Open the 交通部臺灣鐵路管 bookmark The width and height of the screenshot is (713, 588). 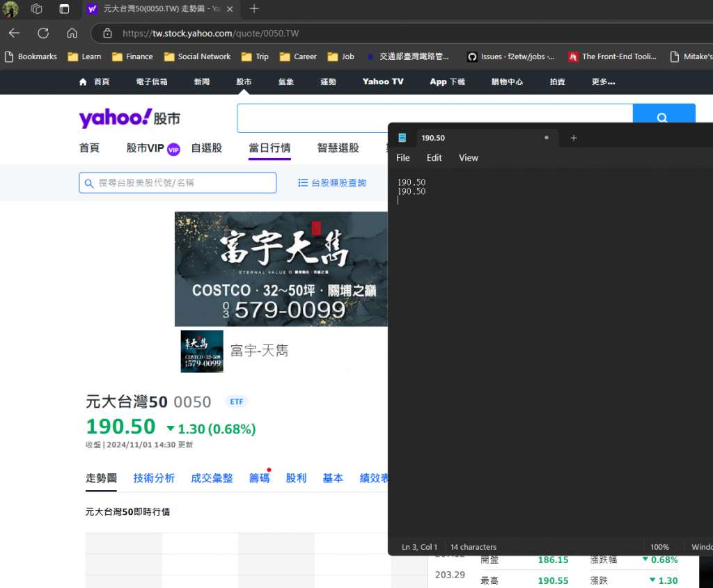click(408, 56)
